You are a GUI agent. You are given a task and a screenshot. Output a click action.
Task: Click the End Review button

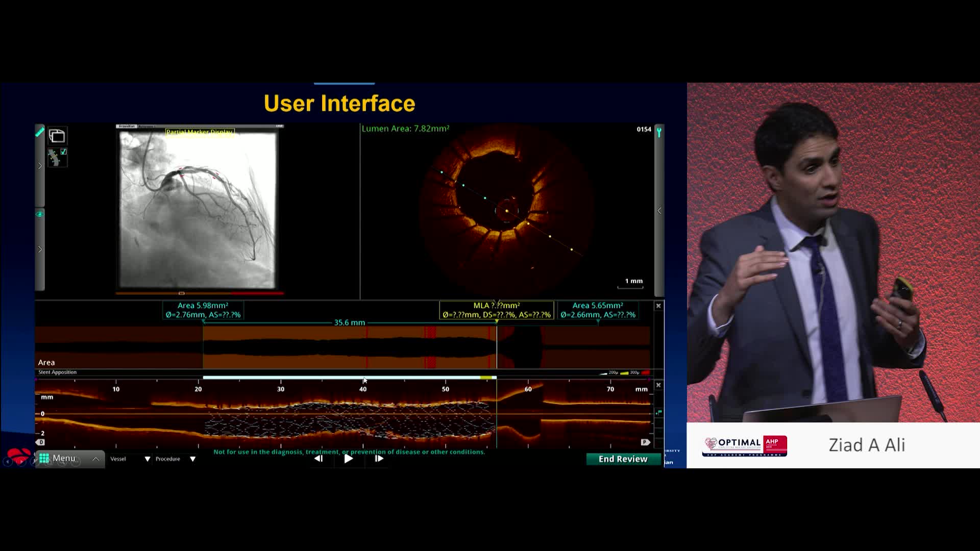coord(623,459)
